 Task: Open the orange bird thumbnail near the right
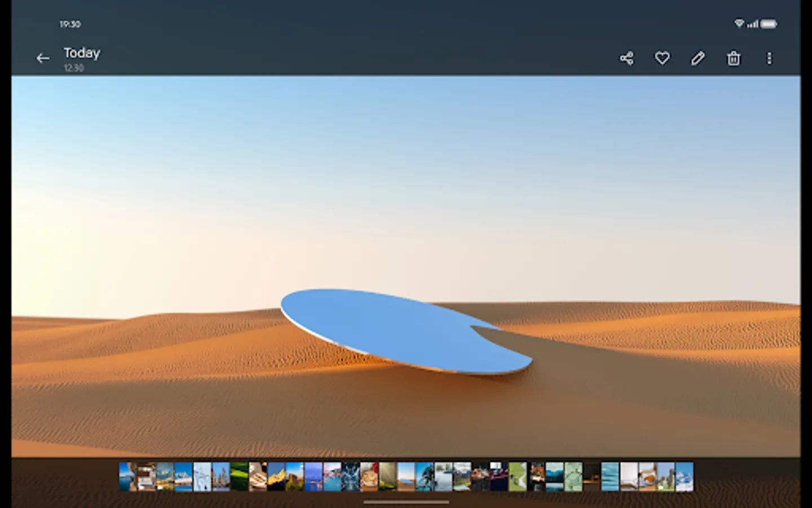coord(647,477)
